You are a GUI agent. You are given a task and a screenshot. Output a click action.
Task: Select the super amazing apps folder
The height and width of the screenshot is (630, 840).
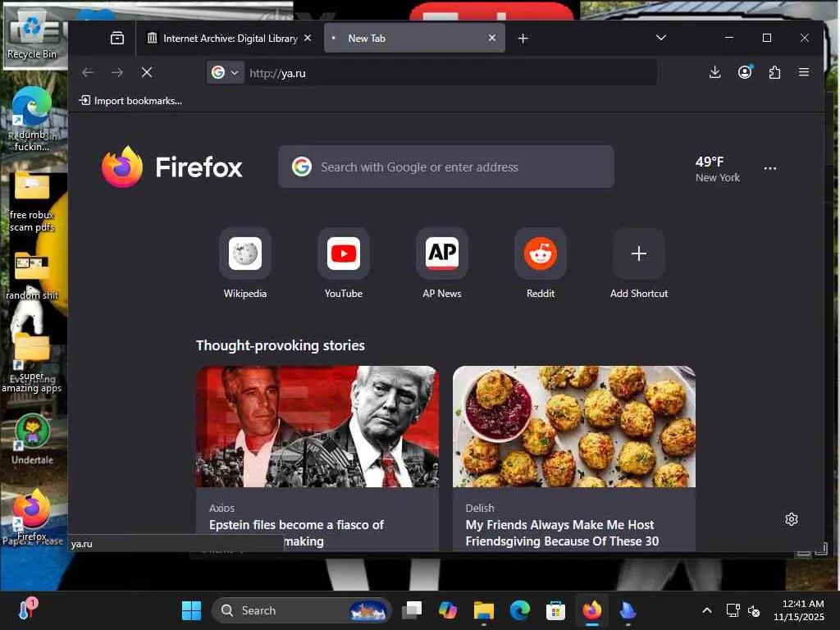click(x=32, y=364)
